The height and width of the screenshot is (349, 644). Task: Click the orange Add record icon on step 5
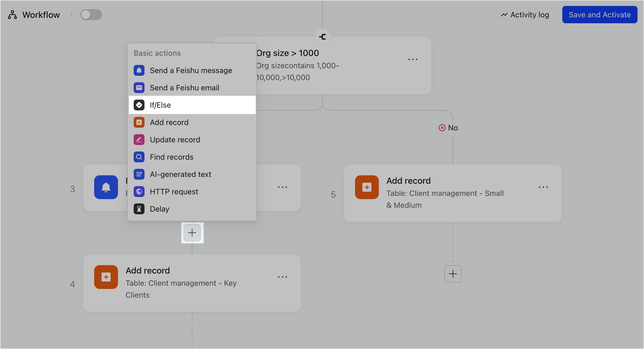pos(367,187)
